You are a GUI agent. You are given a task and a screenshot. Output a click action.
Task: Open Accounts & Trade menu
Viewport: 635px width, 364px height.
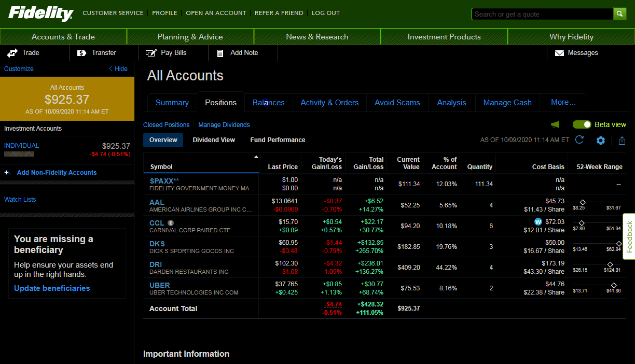(63, 37)
